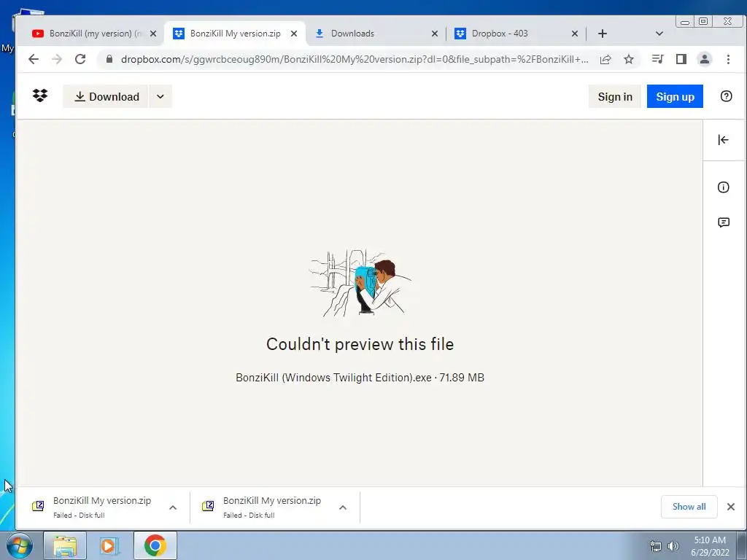
Task: Close the Dropbox - 403 tab
Action: point(575,34)
